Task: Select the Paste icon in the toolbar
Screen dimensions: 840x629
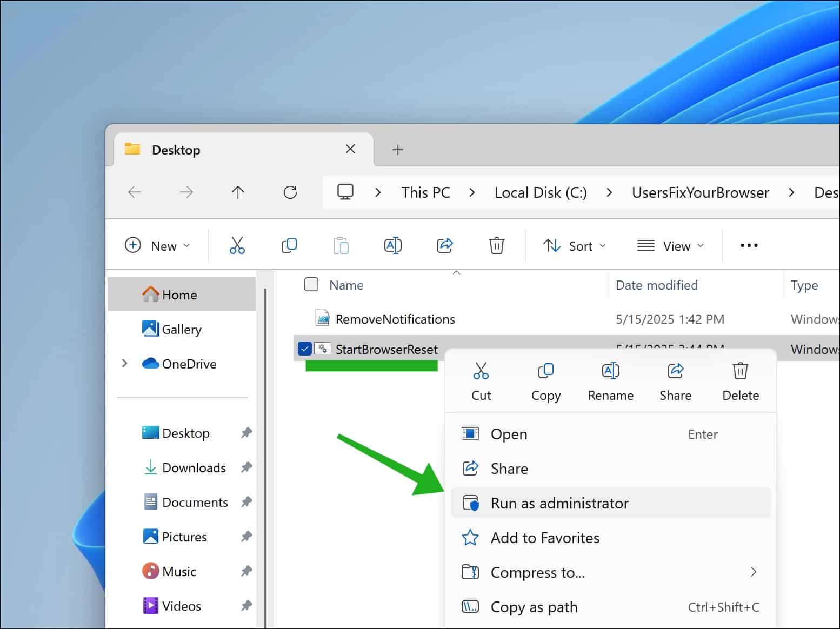Action: pos(341,245)
